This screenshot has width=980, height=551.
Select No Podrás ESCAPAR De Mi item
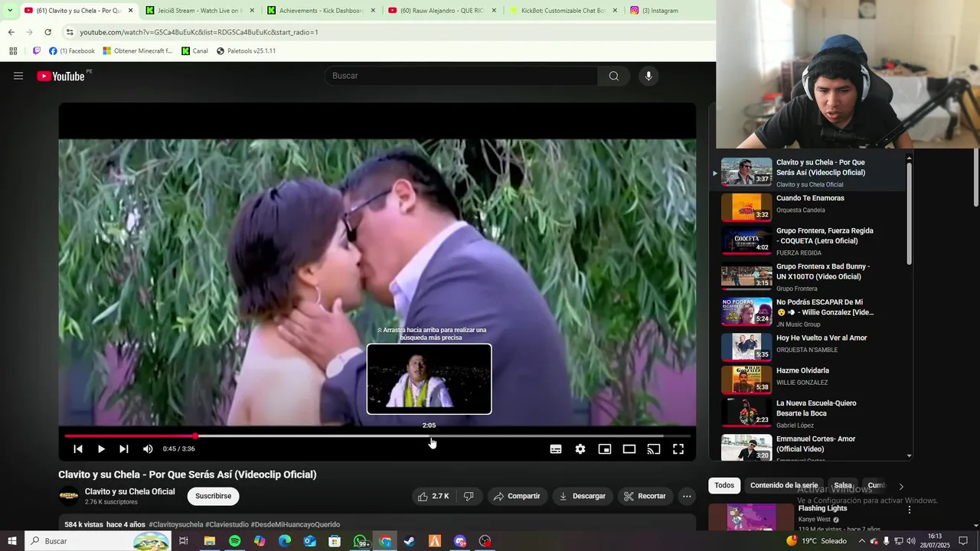click(813, 312)
